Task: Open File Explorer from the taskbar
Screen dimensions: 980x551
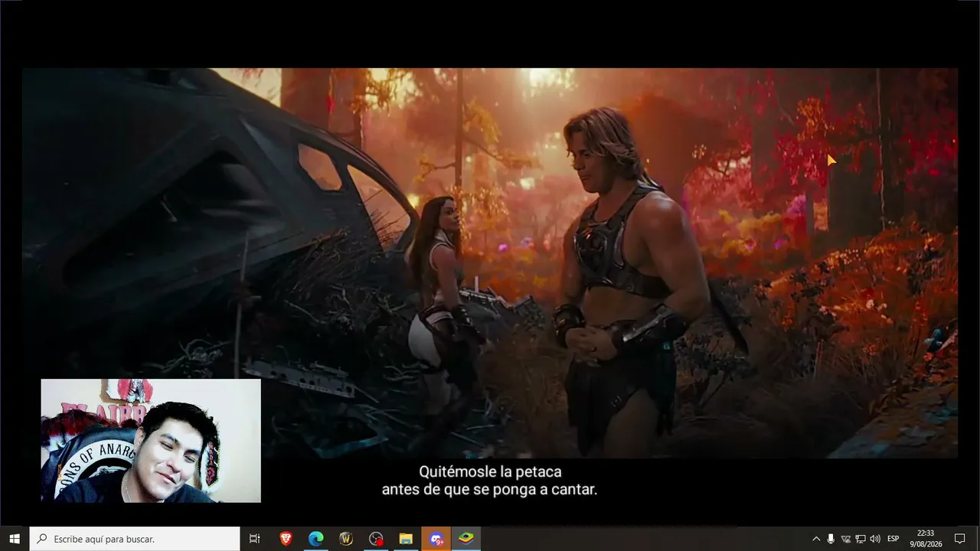Action: click(x=406, y=539)
